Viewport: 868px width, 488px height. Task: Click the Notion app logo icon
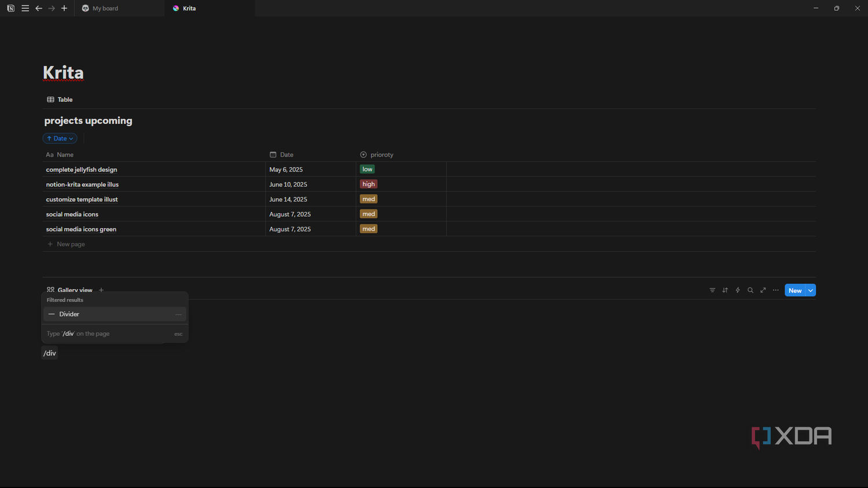(10, 8)
